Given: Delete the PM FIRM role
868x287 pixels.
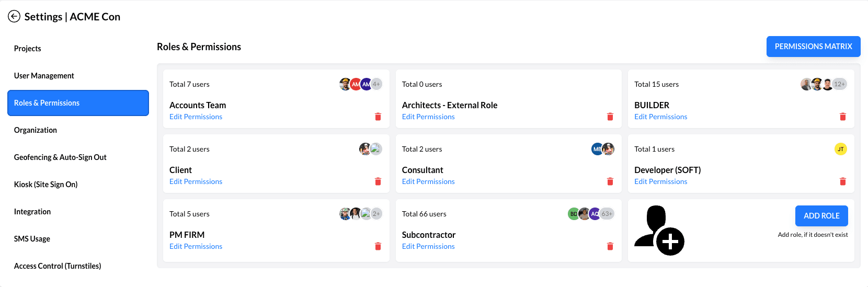Looking at the screenshot, I should pyautogui.click(x=378, y=246).
